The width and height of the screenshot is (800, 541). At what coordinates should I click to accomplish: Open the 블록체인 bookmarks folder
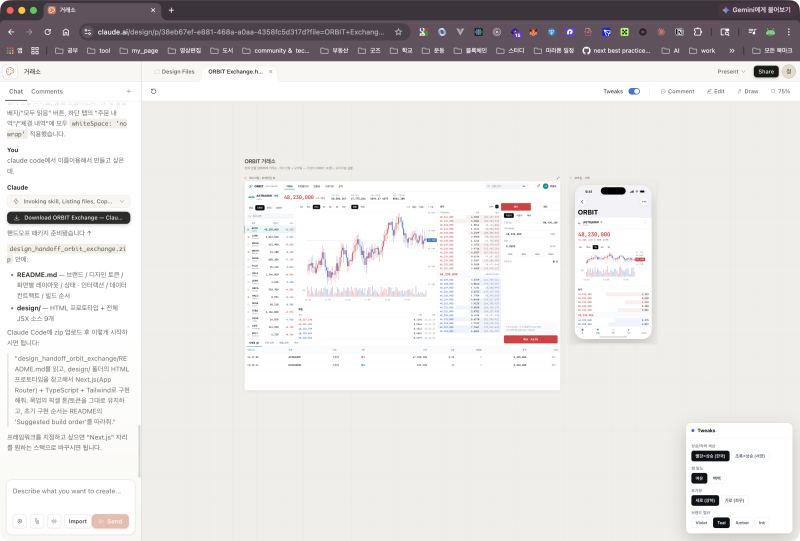pos(470,51)
